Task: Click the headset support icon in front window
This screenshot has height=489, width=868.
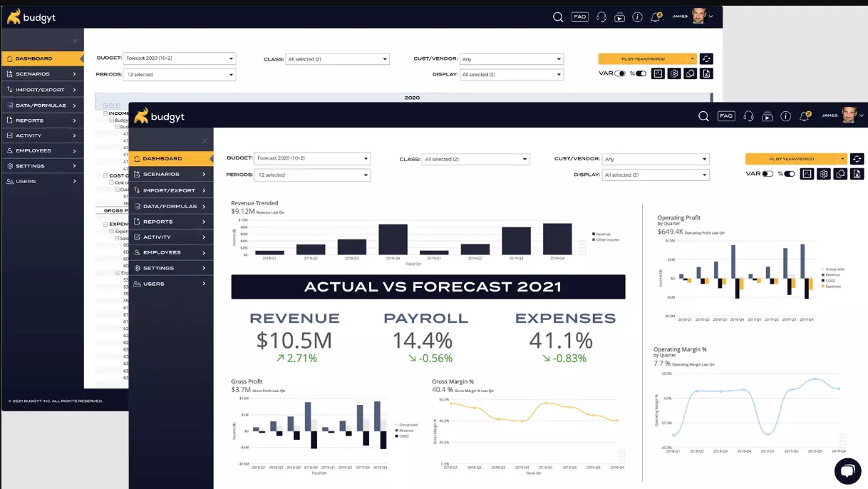Action: pyautogui.click(x=748, y=116)
